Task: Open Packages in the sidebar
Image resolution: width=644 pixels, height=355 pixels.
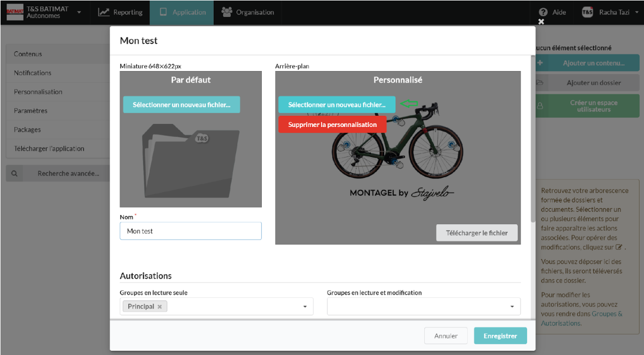Action: point(58,130)
